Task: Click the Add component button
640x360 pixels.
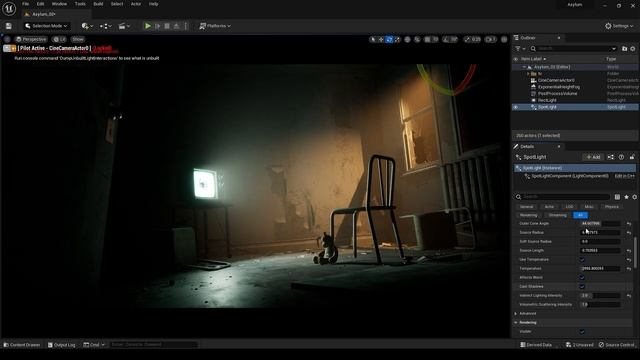Action: [593, 157]
